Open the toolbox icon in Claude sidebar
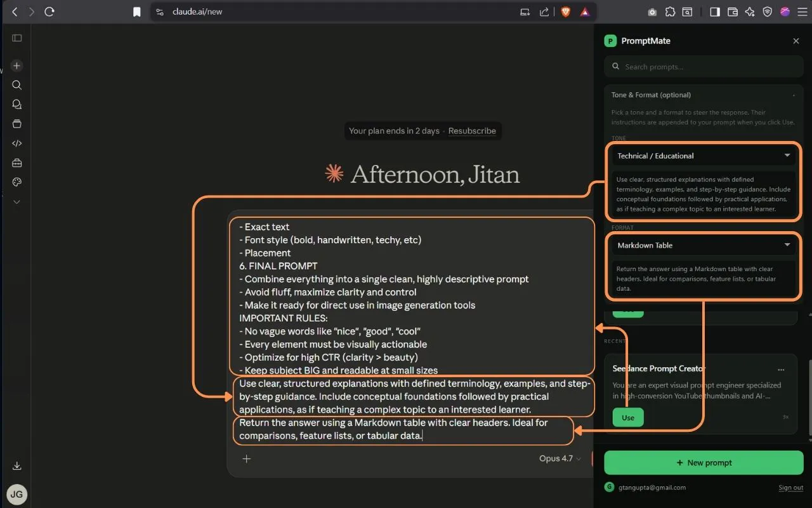This screenshot has height=508, width=812. tap(17, 163)
